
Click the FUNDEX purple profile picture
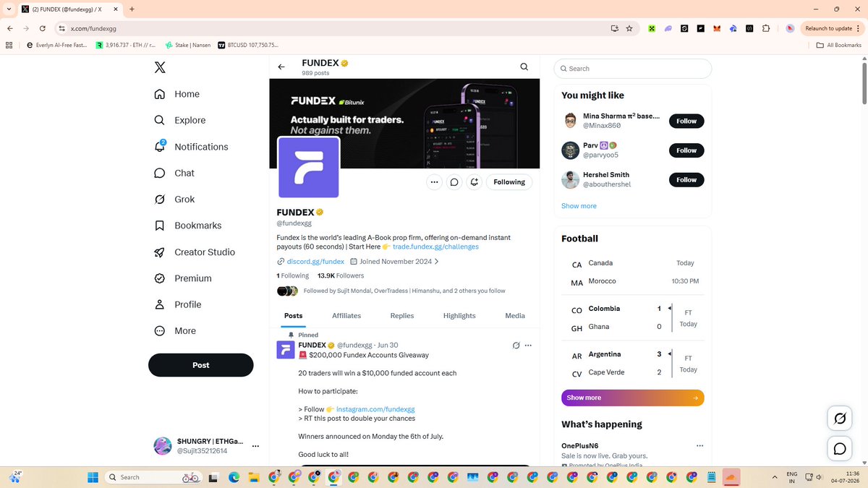[x=309, y=168]
